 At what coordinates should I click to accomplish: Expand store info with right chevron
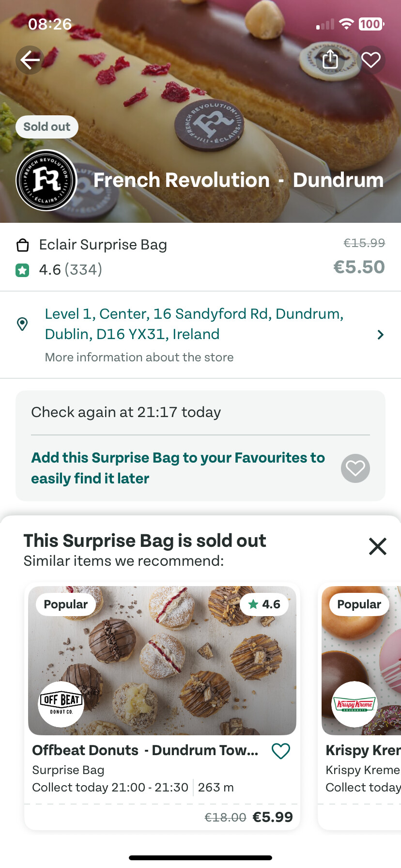pyautogui.click(x=381, y=335)
